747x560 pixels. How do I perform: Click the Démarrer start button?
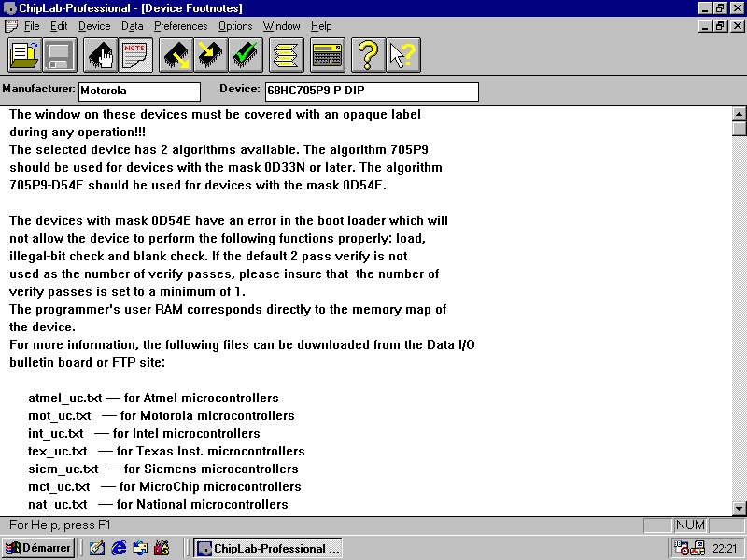click(x=38, y=548)
